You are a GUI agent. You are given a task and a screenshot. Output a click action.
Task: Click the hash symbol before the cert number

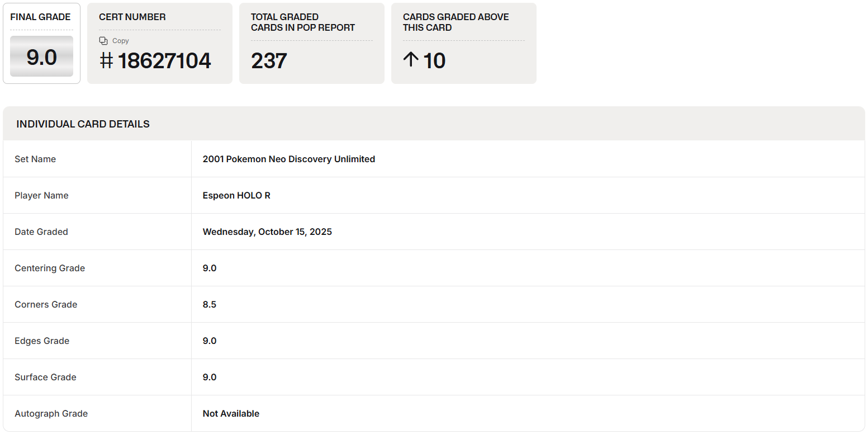(106, 60)
